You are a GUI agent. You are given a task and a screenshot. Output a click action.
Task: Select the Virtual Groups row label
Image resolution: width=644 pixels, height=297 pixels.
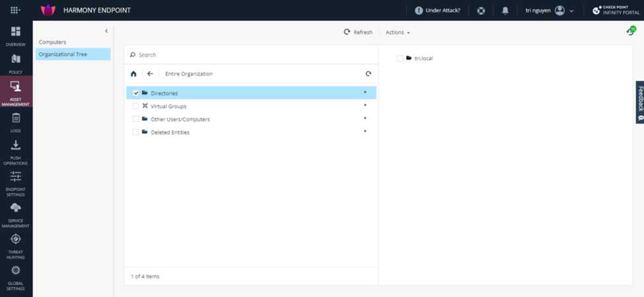click(168, 106)
